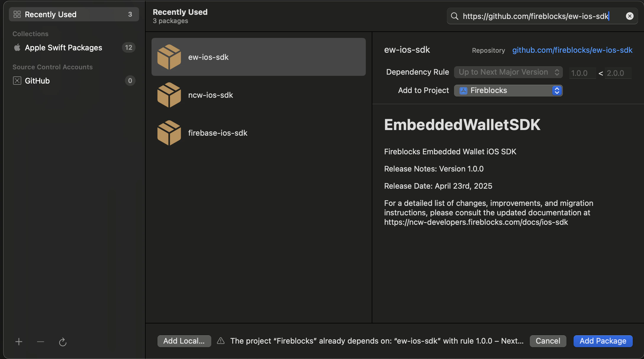Image resolution: width=644 pixels, height=359 pixels.
Task: Open the Add to Project Fireblocks dropdown
Action: tap(508, 90)
